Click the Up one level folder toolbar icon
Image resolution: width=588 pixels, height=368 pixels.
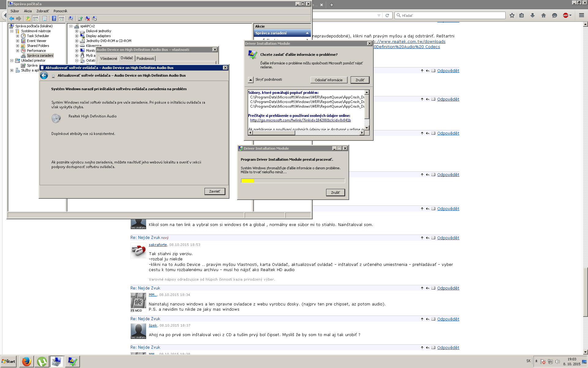point(28,18)
